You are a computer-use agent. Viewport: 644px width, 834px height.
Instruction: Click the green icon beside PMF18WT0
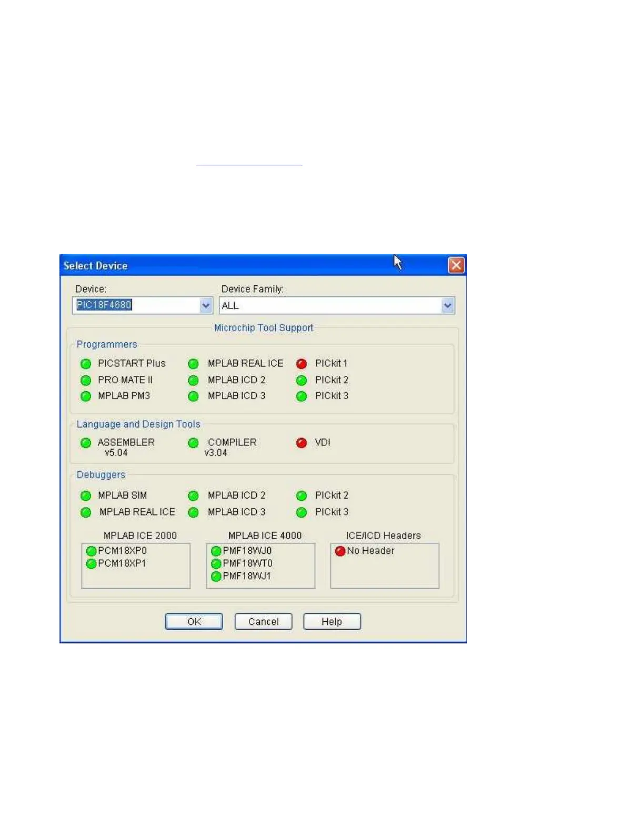tap(216, 564)
